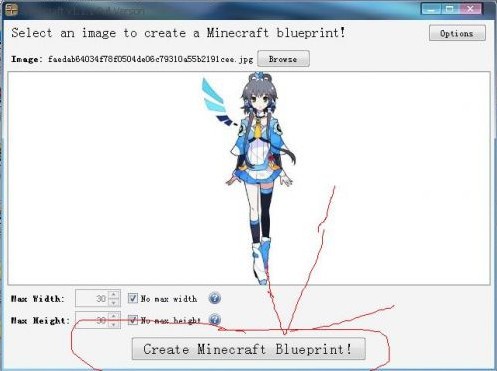
Task: Minimize the blueprint window
Action: coord(431,9)
